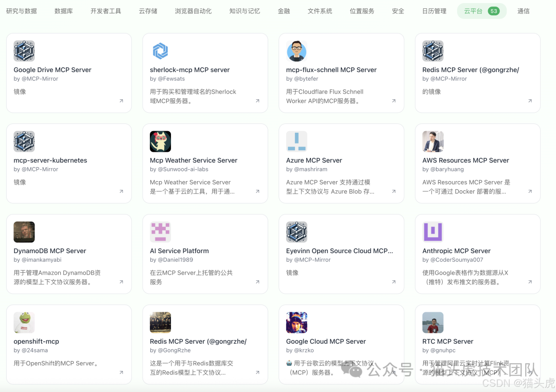Click author text by @bytefer
The width and height of the screenshot is (556, 392).
302,79
